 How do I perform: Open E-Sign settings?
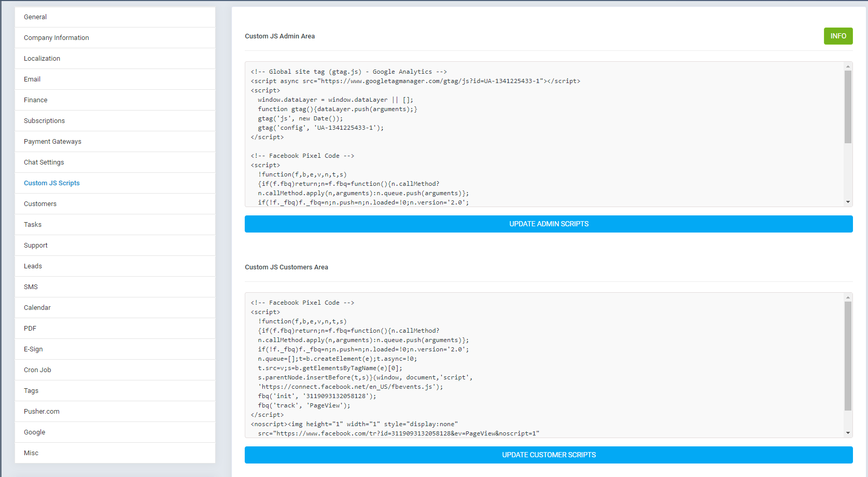click(115, 349)
